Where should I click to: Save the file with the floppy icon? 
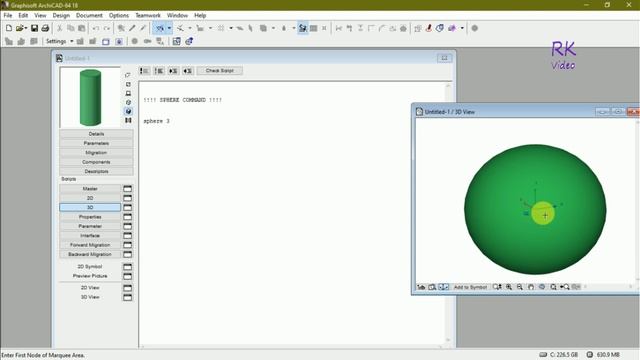point(34,28)
